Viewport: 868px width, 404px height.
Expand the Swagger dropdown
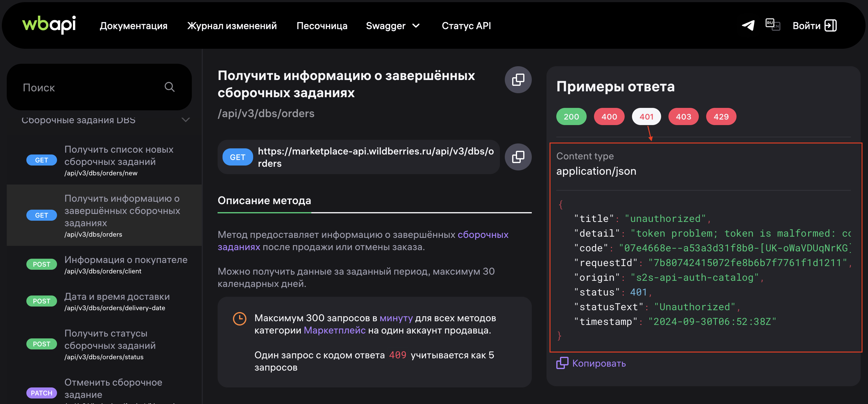click(x=393, y=26)
